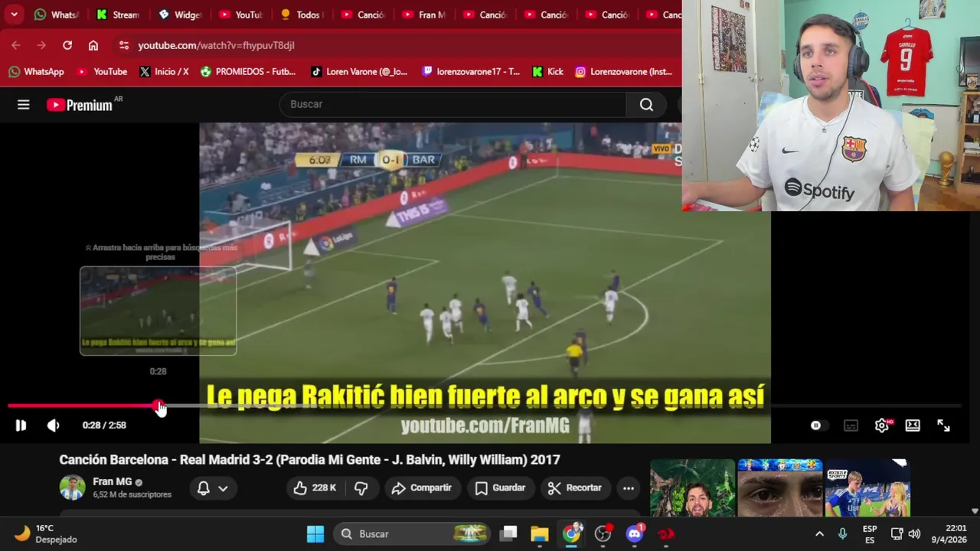The width and height of the screenshot is (980, 551).
Task: Click the taskbar Buscar search box
Action: point(412,534)
